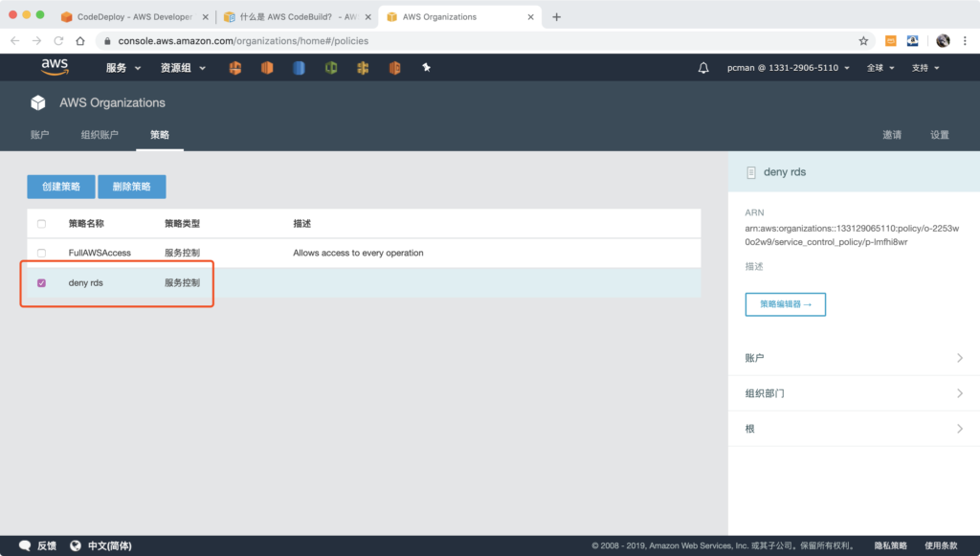
Task: Toggle the select-all checkbox in table header
Action: [41, 224]
